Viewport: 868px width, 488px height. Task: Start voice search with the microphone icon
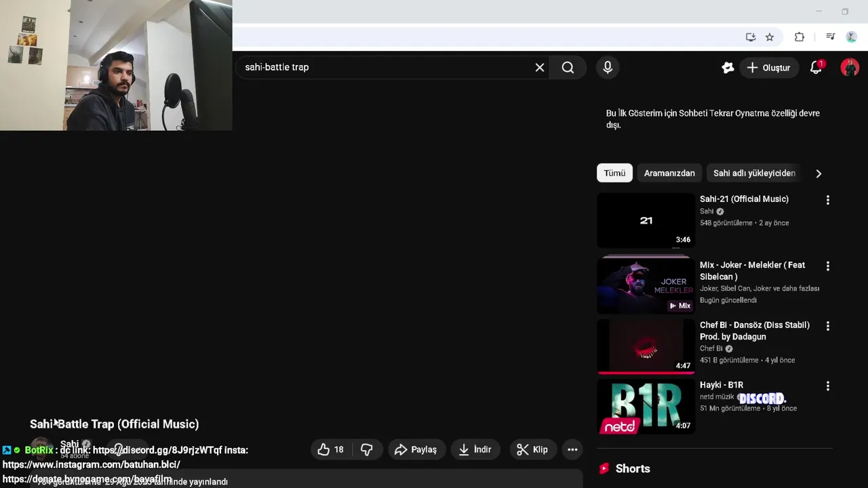click(608, 67)
